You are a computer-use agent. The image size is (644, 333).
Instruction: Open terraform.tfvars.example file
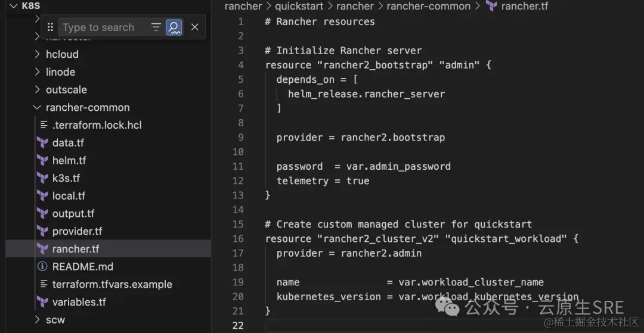112,284
